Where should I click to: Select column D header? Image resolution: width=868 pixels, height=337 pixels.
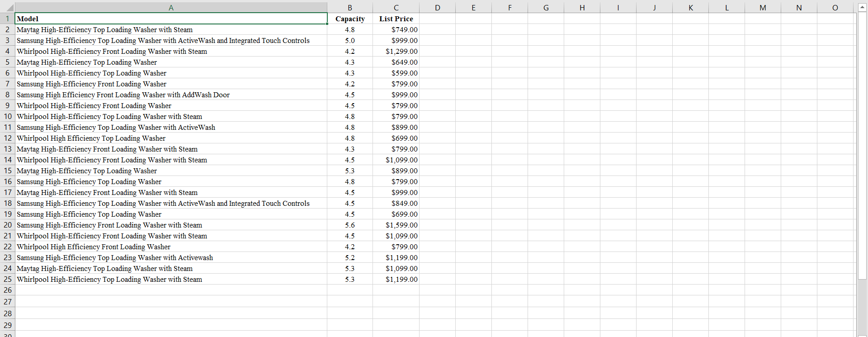pyautogui.click(x=437, y=8)
